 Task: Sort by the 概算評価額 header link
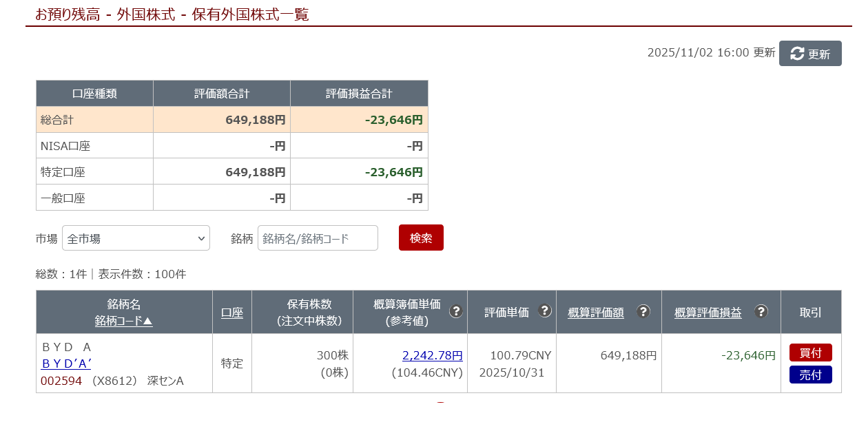pyautogui.click(x=596, y=313)
